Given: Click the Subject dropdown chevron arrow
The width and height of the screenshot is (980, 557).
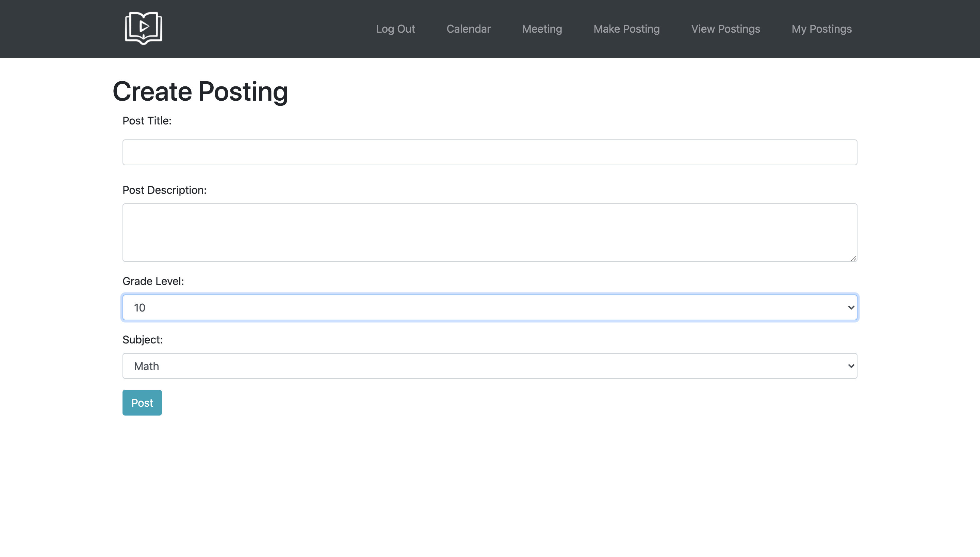Looking at the screenshot, I should [851, 366].
